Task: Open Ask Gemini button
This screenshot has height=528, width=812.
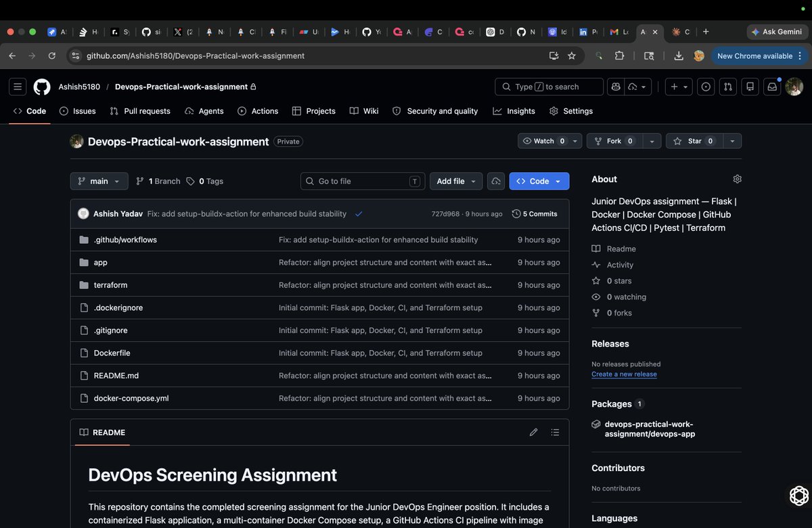Action: 777,32
